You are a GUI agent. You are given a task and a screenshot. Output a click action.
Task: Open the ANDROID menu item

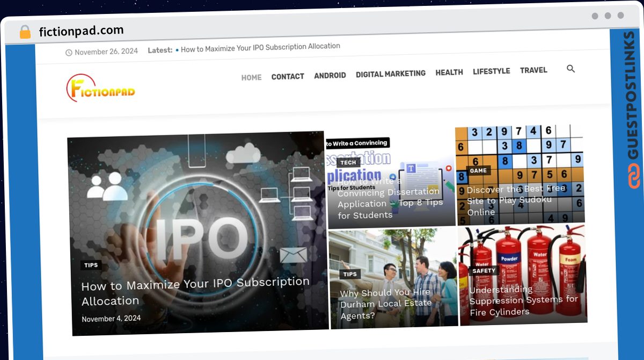click(x=330, y=75)
